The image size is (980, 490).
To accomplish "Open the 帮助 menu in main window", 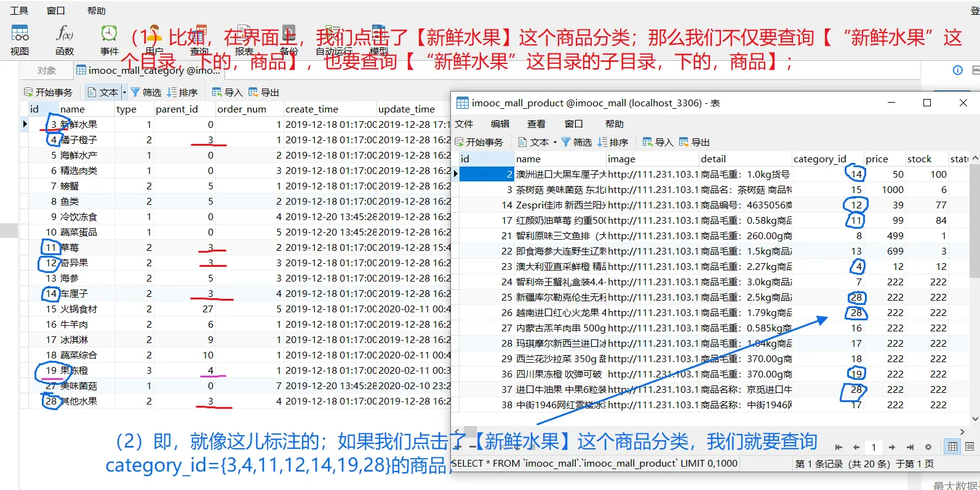I will (x=97, y=10).
